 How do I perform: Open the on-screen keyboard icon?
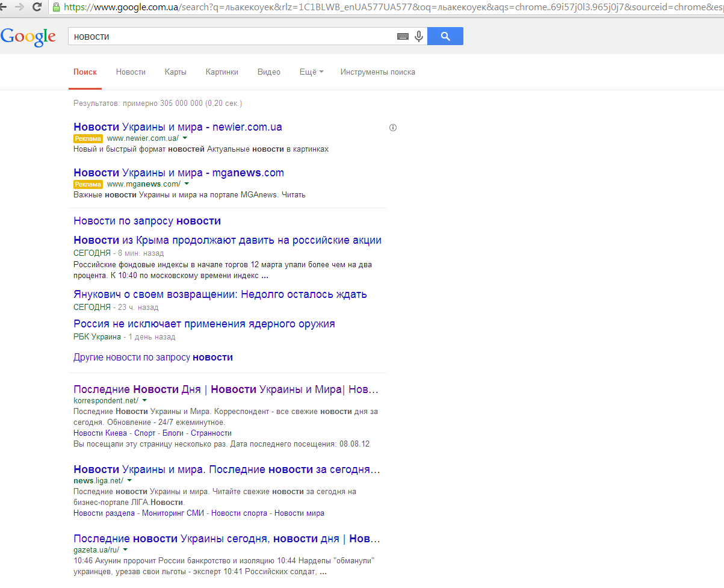403,36
